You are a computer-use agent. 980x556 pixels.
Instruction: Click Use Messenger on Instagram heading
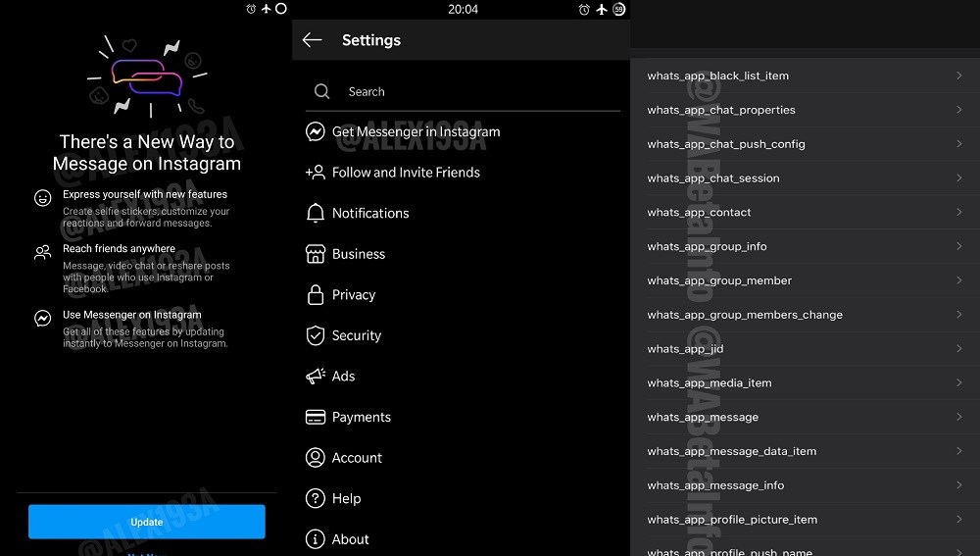132,315
